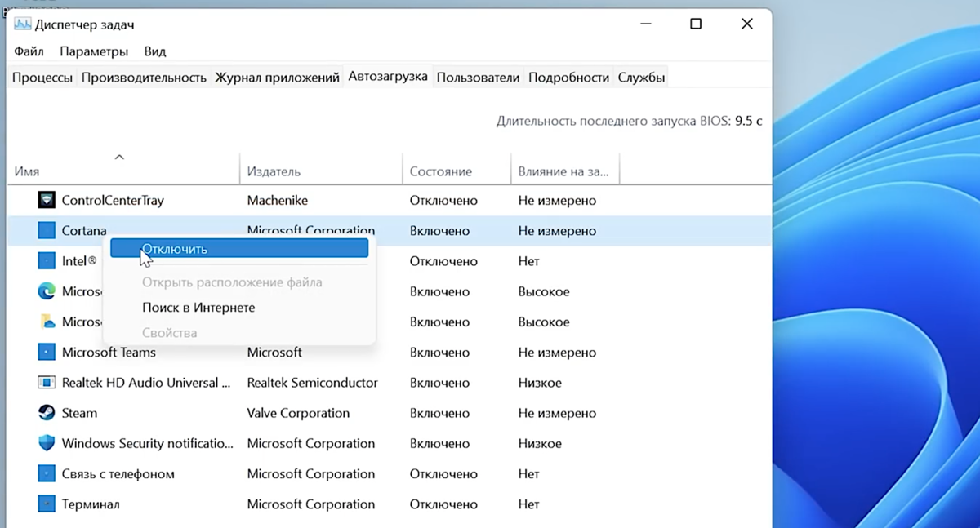Click the Intel® startup entry icon

tap(47, 261)
